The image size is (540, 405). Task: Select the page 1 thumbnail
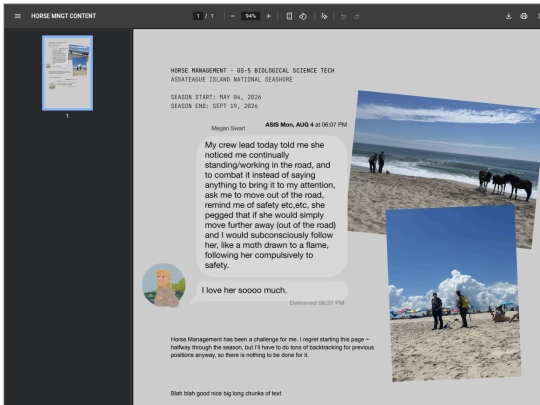click(x=68, y=73)
